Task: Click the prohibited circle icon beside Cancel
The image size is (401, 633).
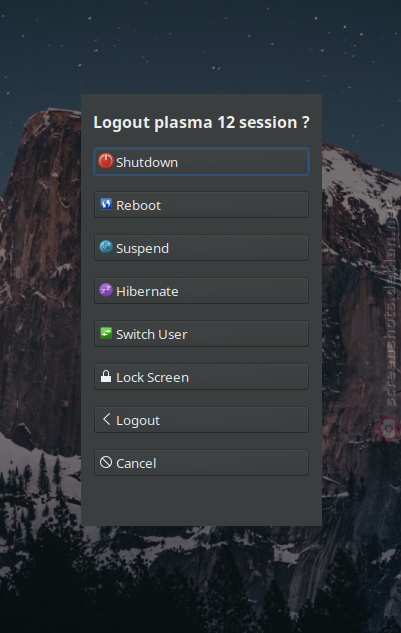Action: 106,462
